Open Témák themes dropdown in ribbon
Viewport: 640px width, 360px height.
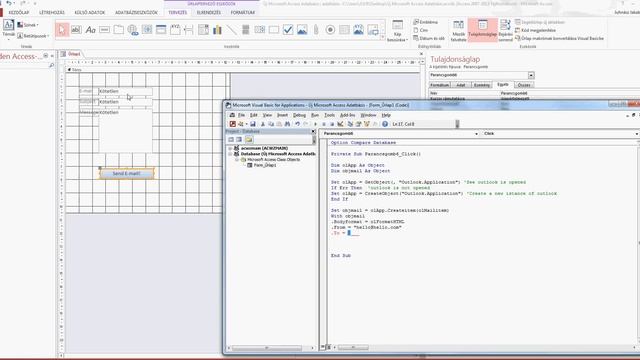(x=9, y=29)
